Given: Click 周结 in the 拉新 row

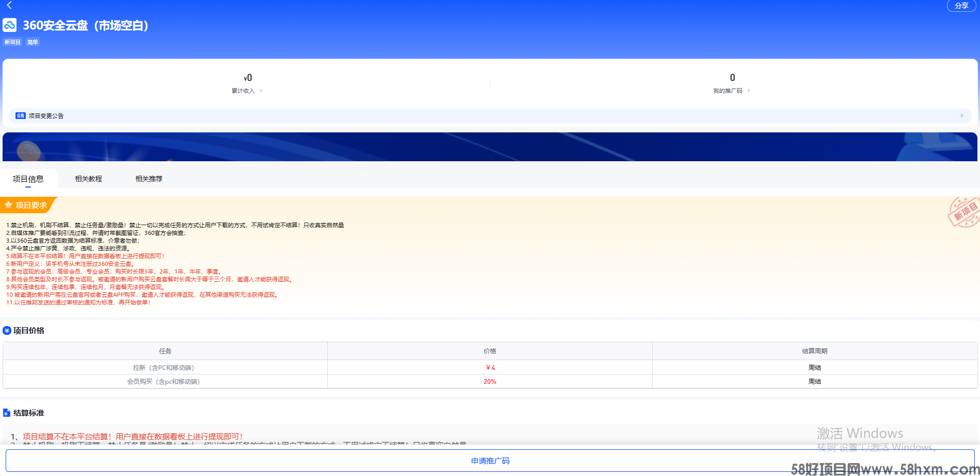Looking at the screenshot, I should [815, 368].
